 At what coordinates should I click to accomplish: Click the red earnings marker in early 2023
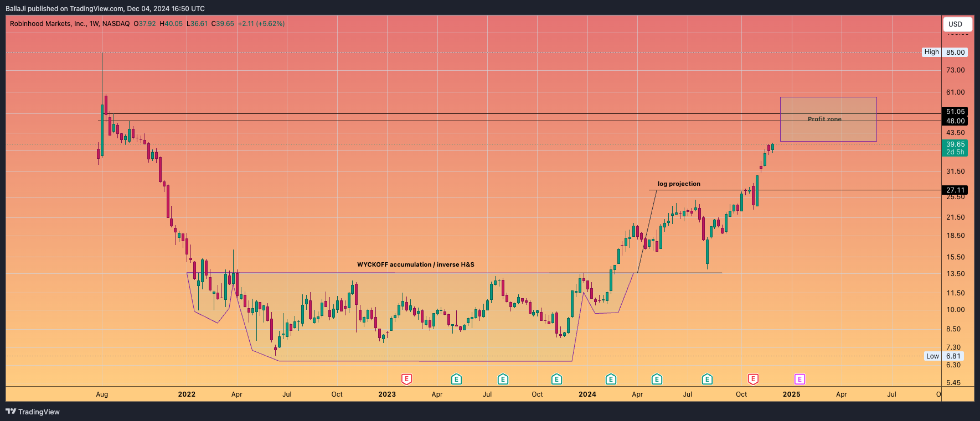tap(406, 379)
